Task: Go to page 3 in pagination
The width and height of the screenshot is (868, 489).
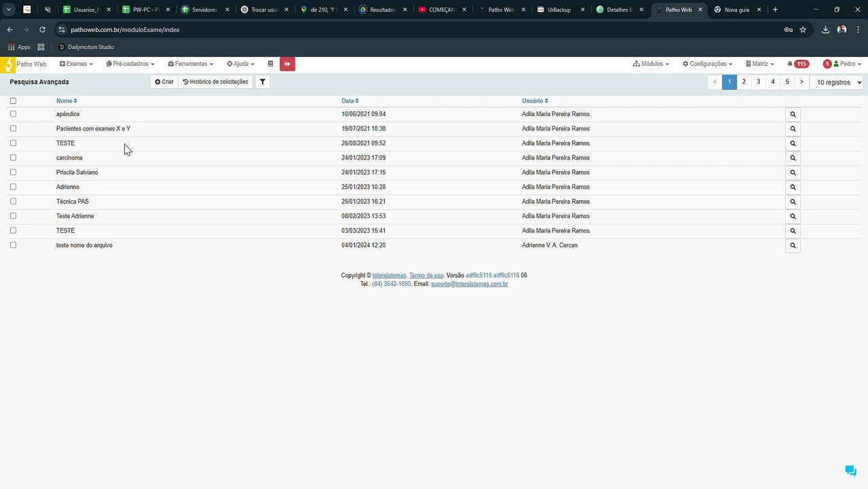Action: 758,82
